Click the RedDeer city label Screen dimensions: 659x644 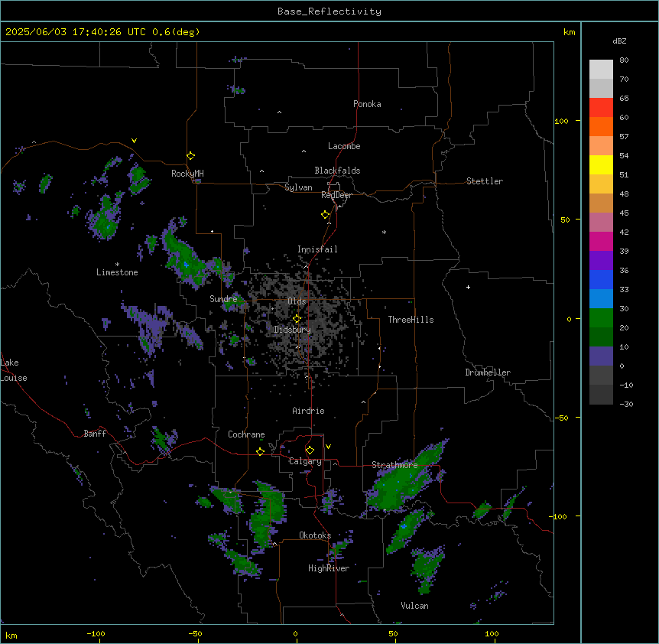[336, 195]
